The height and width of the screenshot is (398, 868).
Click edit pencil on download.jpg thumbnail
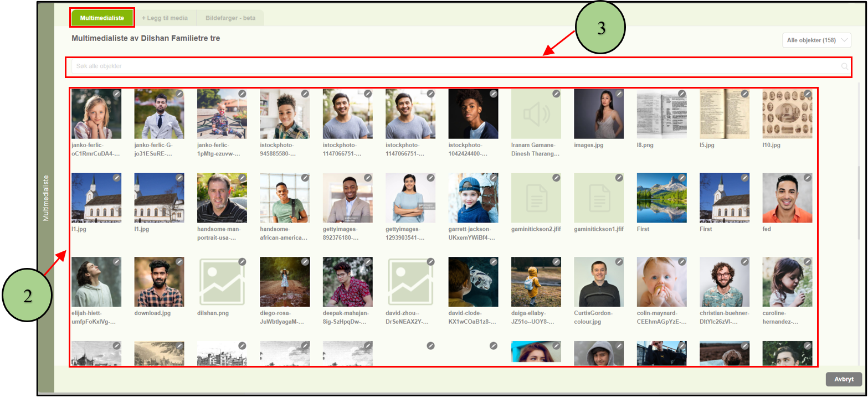(x=179, y=262)
